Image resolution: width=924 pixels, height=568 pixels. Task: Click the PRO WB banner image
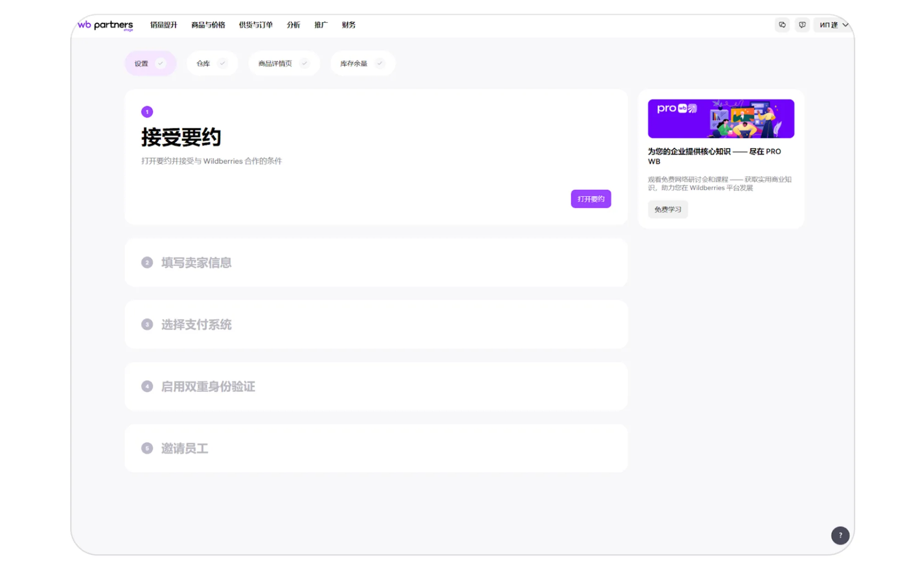pos(720,119)
